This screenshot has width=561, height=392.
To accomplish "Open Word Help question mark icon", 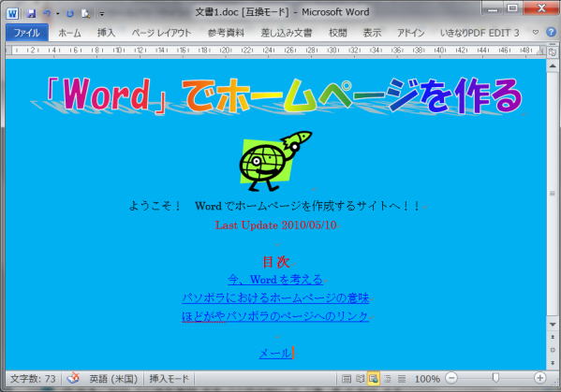I will [x=552, y=32].
